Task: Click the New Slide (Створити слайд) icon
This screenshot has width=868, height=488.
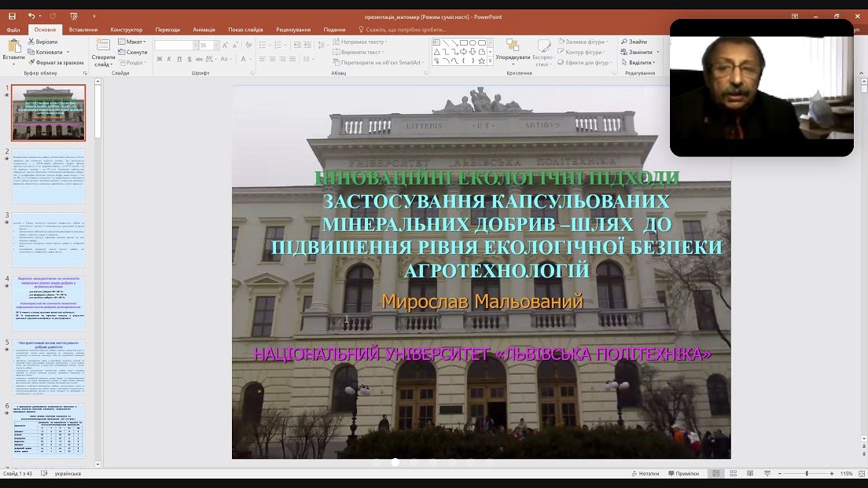Action: (x=103, y=46)
